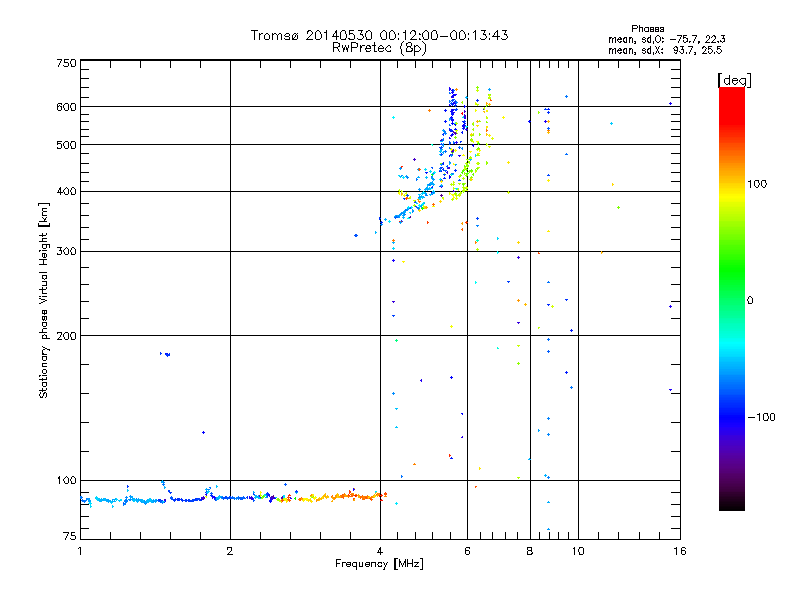Click the frequency axis label "6"
Image resolution: width=800 pixels, height=600 pixels.
467,551
